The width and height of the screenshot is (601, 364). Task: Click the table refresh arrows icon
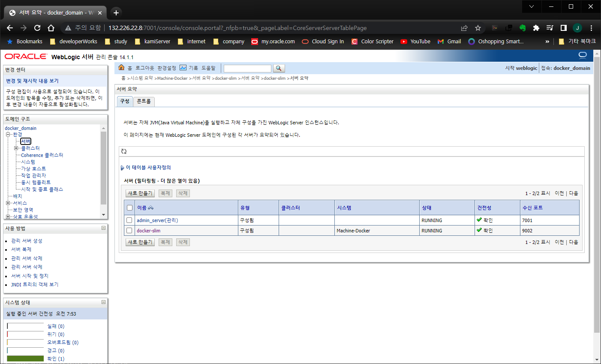(x=124, y=151)
